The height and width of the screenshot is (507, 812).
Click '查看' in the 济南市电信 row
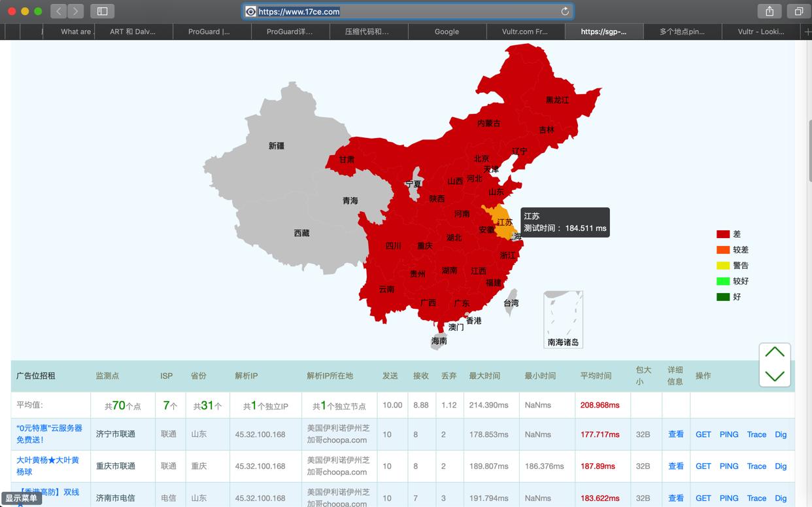[x=676, y=498]
